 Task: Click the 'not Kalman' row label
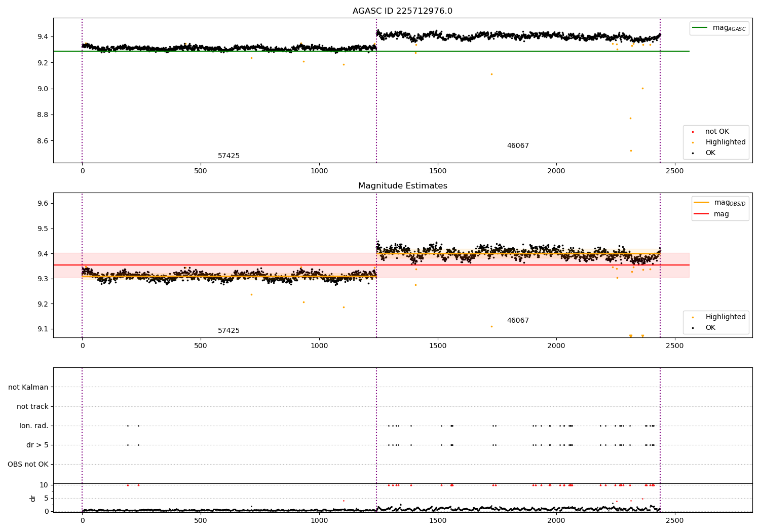coord(28,387)
